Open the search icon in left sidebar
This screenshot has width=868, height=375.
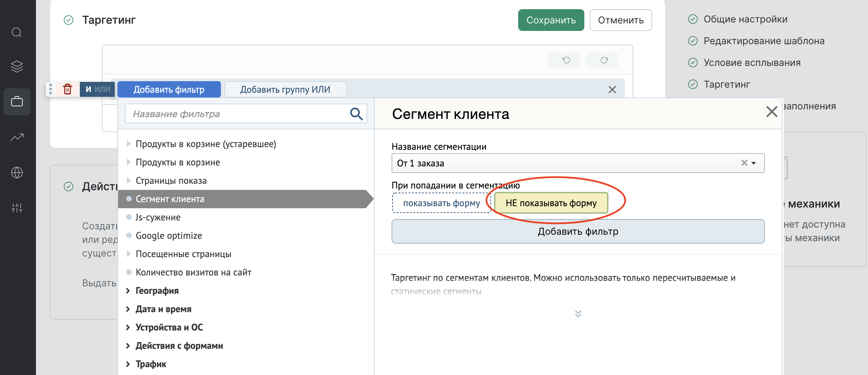(x=17, y=32)
